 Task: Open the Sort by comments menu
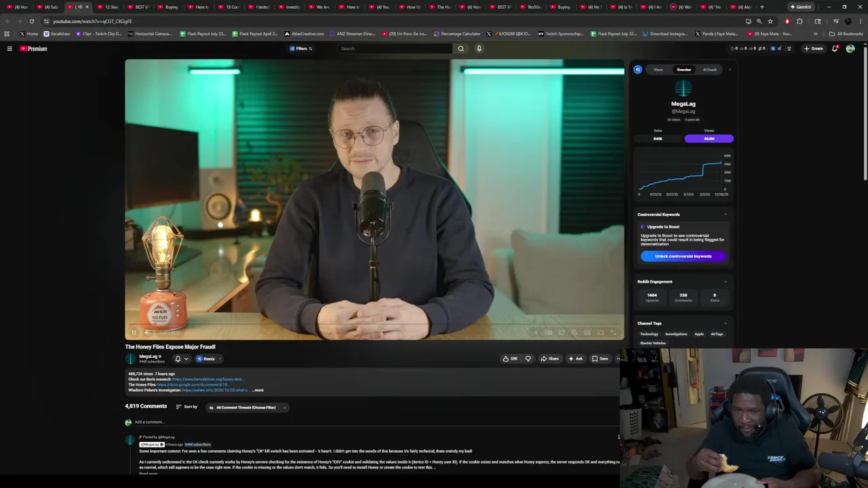(186, 407)
